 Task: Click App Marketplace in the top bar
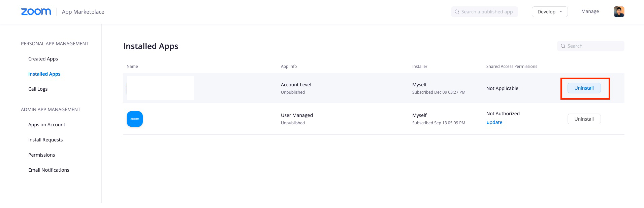coord(83,12)
